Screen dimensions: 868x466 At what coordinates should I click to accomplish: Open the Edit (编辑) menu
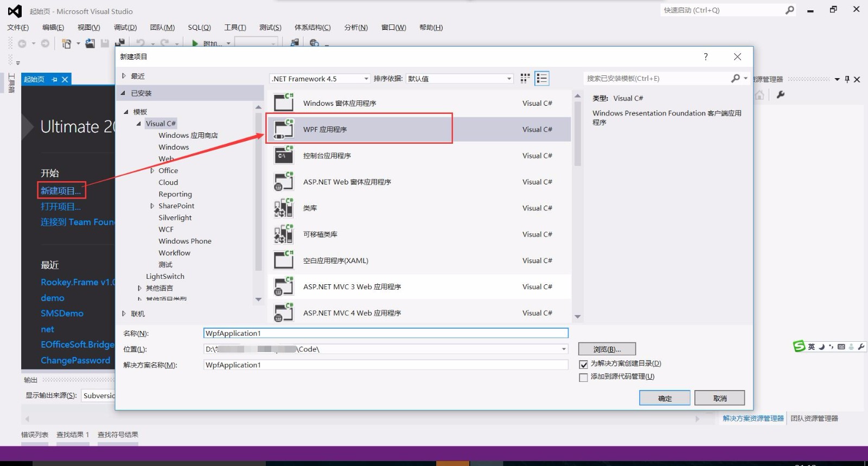tap(53, 28)
